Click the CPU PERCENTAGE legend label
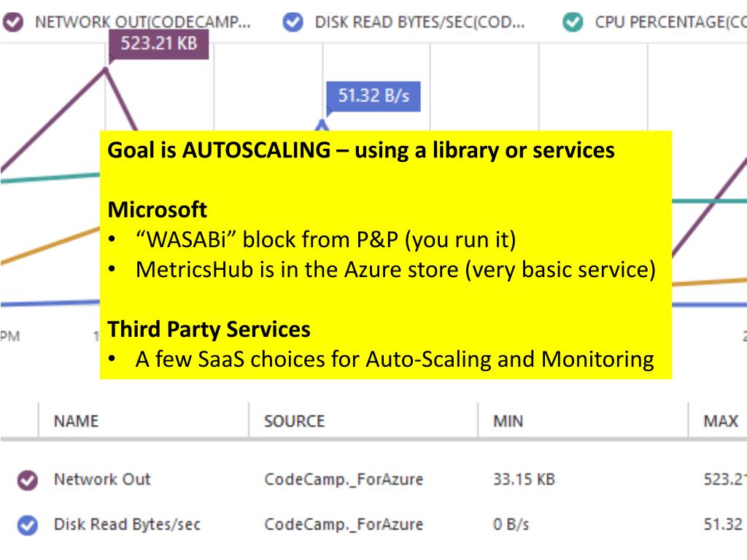Viewport: 747px width, 560px height. [x=670, y=22]
